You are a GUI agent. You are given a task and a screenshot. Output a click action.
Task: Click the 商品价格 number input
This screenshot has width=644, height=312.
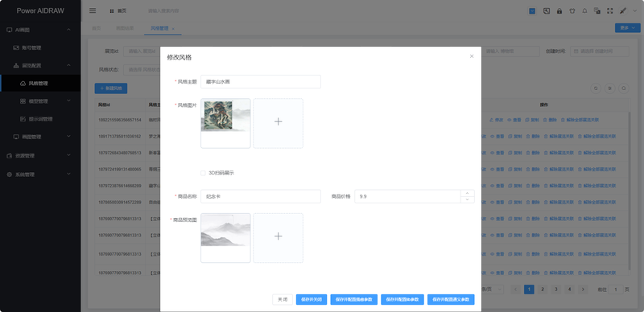click(407, 196)
